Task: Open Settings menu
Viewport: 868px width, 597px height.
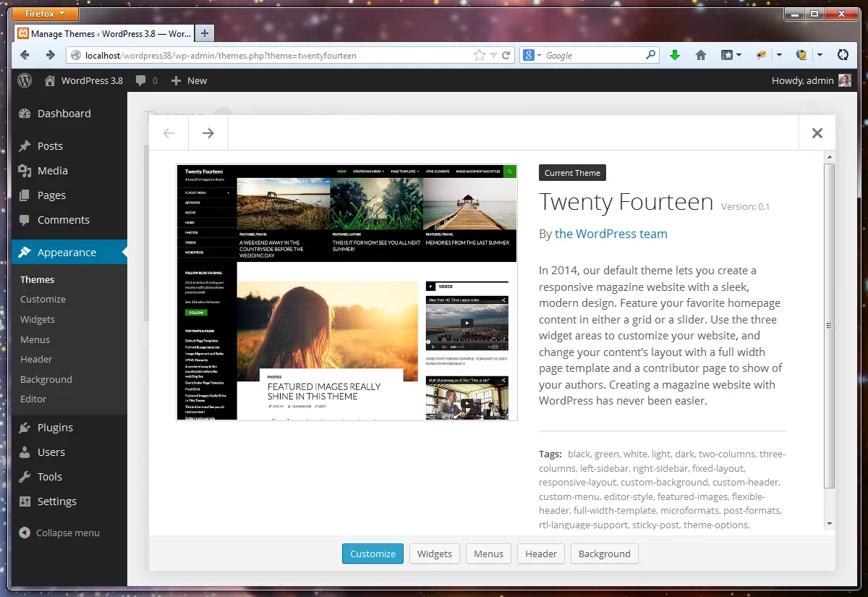Action: coord(69,501)
